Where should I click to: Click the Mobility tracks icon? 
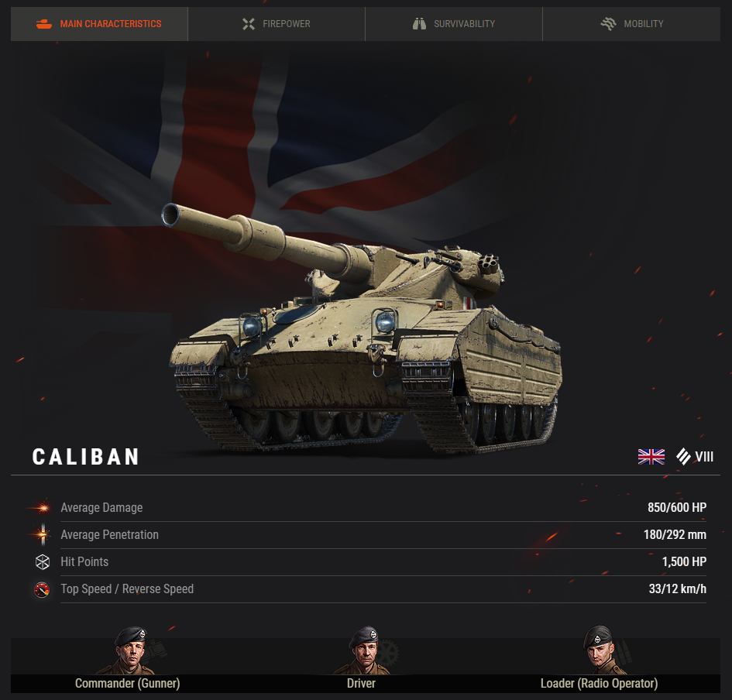[608, 24]
